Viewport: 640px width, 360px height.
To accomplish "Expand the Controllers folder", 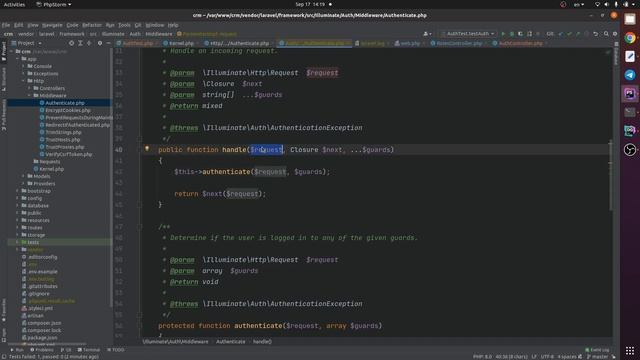I will [x=29, y=88].
